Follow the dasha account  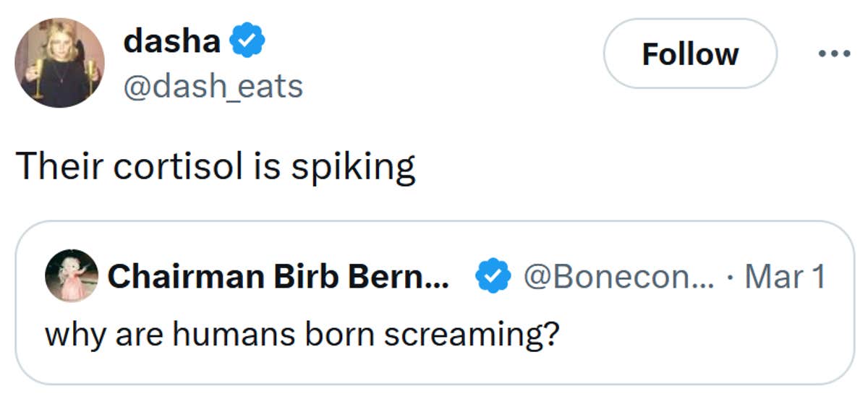pos(689,53)
